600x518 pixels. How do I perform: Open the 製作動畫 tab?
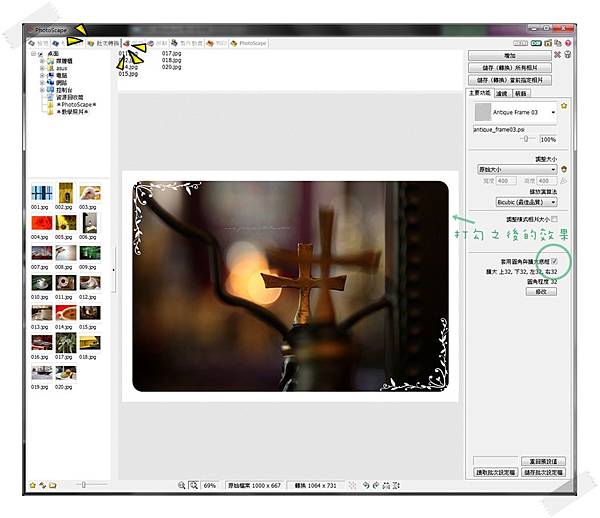pos(187,43)
